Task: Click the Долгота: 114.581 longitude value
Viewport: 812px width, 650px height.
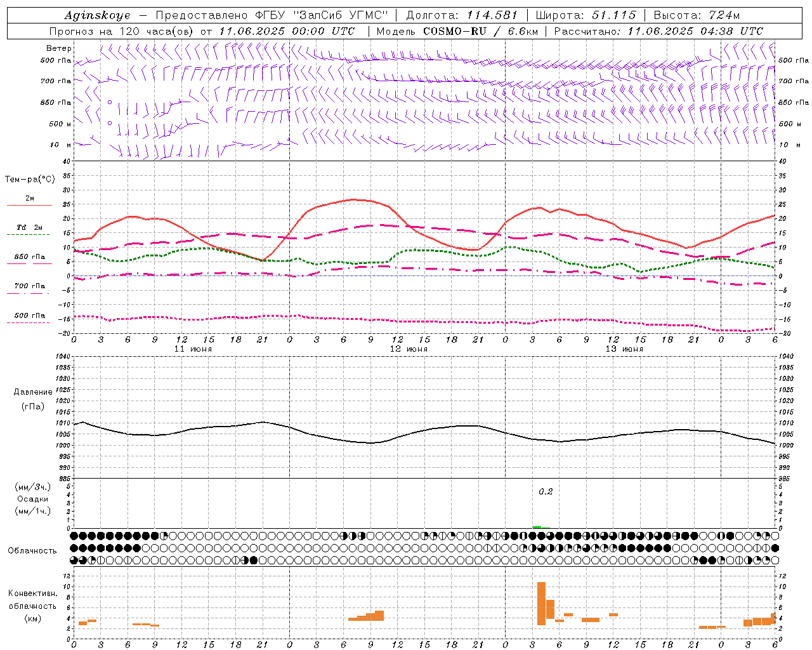Action: coord(462,15)
